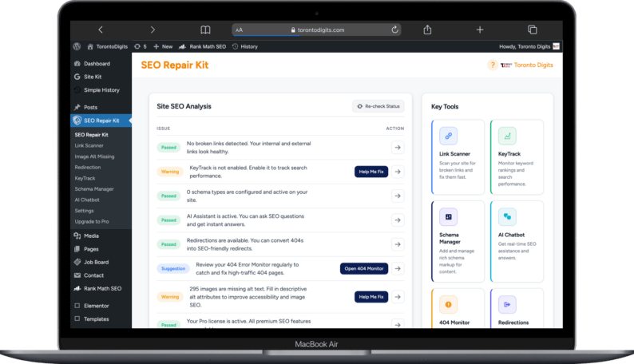The image size is (634, 364).
Task: Click the Link Scanner tool icon
Action: click(448, 136)
